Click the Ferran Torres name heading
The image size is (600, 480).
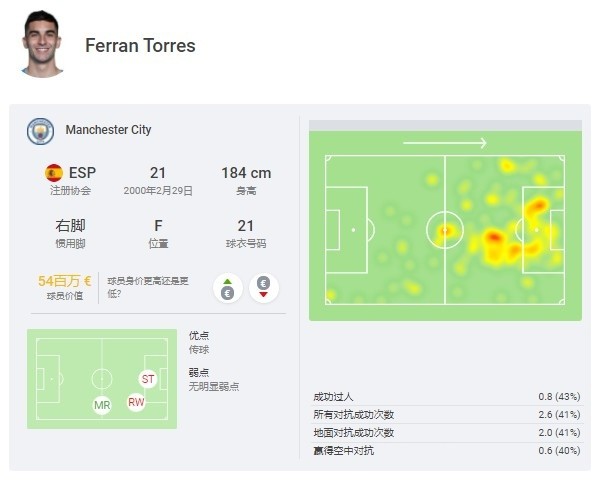pyautogui.click(x=140, y=46)
